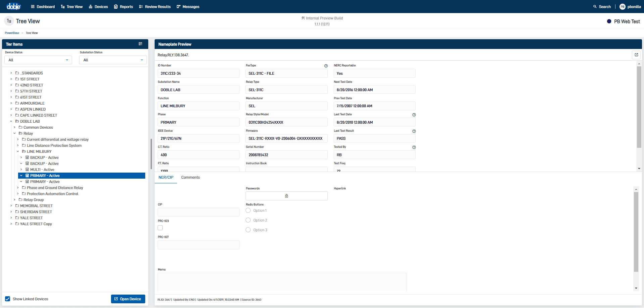Click the Relay Group folder icon

tap(20, 200)
